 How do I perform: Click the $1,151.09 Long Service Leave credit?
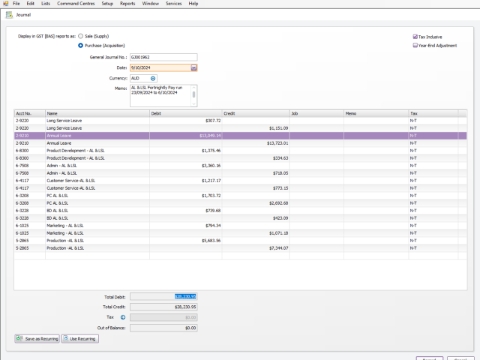[256, 128]
